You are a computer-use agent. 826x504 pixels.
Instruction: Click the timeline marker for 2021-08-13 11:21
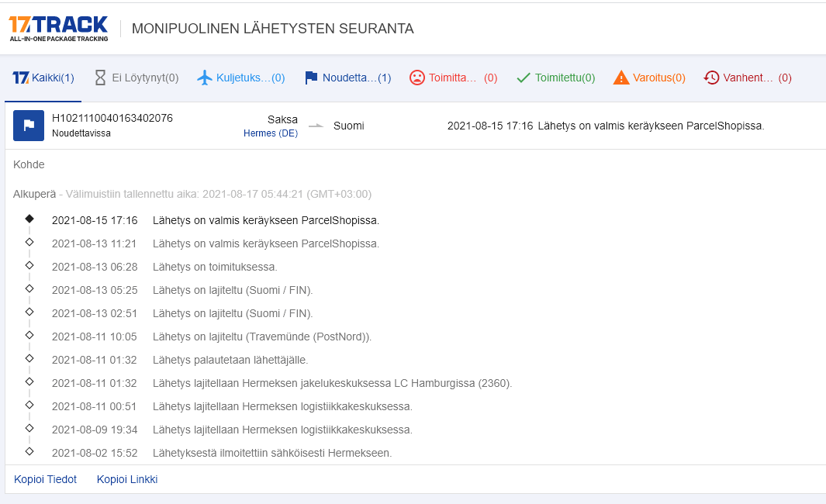(x=29, y=242)
